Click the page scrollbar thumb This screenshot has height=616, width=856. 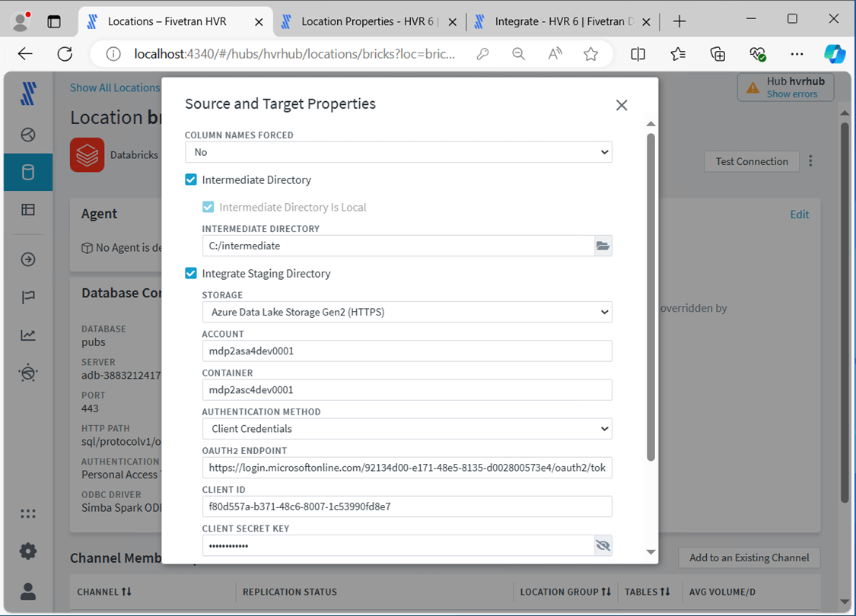pyautogui.click(x=845, y=311)
